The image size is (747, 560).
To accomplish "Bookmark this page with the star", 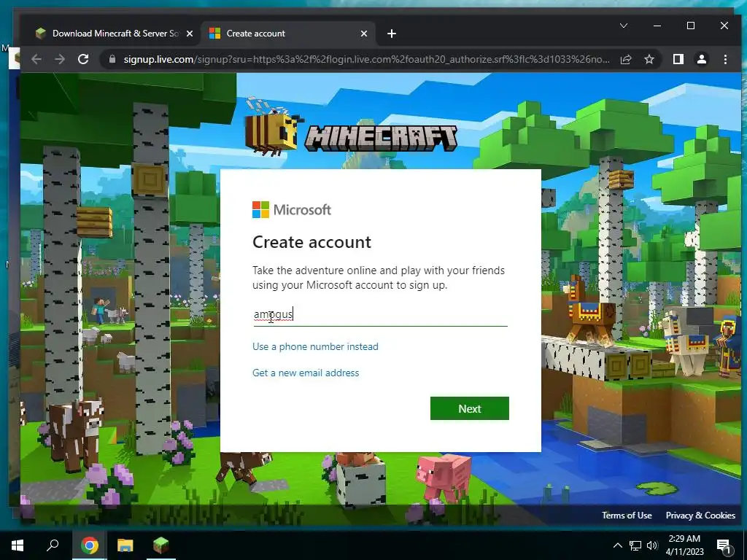I will (x=649, y=60).
